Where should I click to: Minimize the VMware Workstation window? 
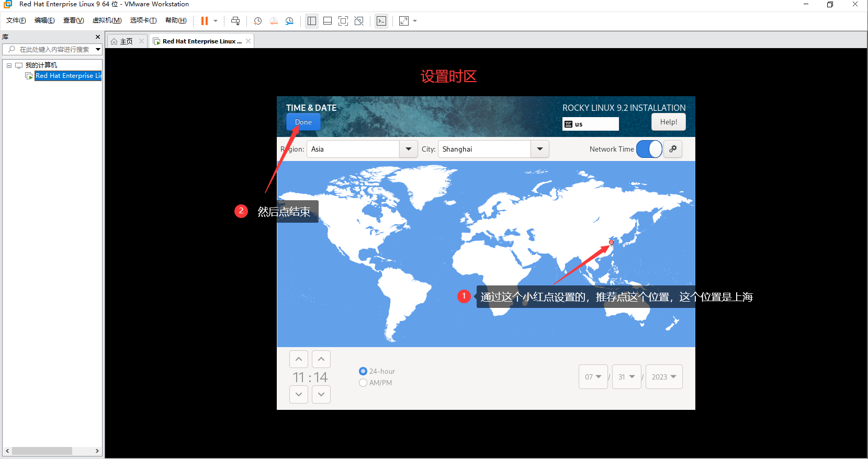(806, 4)
